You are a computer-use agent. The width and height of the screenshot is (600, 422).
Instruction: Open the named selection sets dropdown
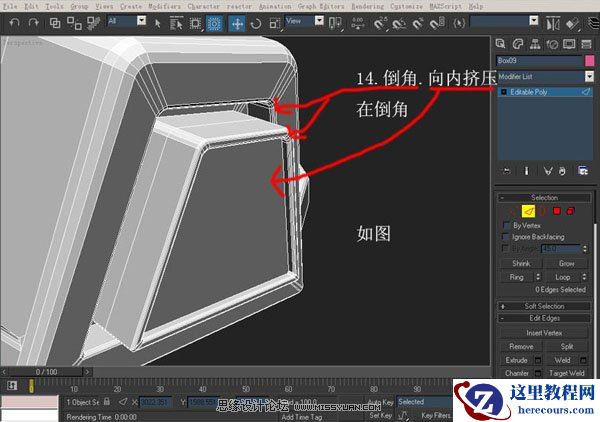[x=534, y=21]
